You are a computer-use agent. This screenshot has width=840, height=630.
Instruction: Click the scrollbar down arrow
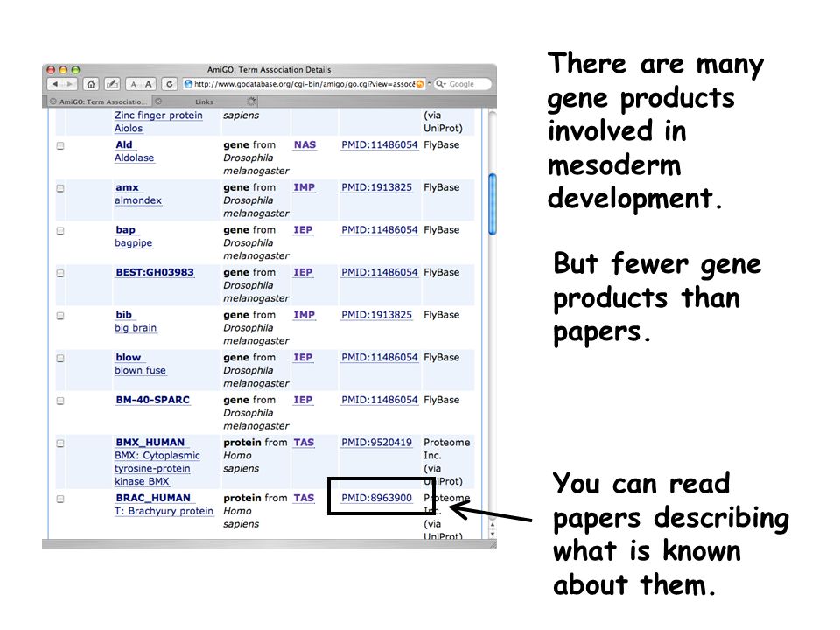tap(493, 534)
